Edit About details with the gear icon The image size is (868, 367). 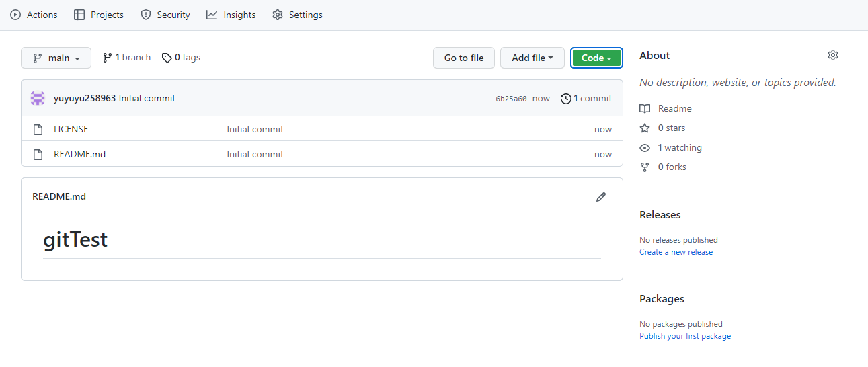[x=833, y=55]
